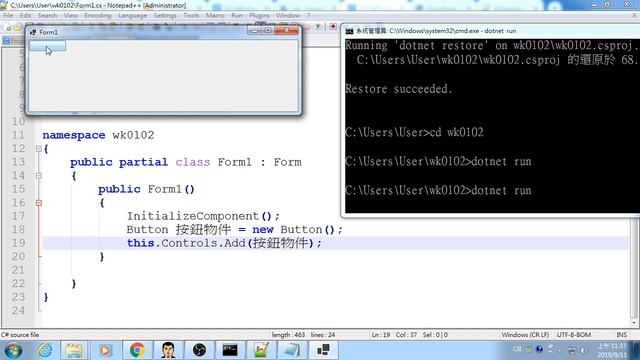The width and height of the screenshot is (640, 360).
Task: Open Internet Explorer from the taskbar
Action: tap(44, 350)
